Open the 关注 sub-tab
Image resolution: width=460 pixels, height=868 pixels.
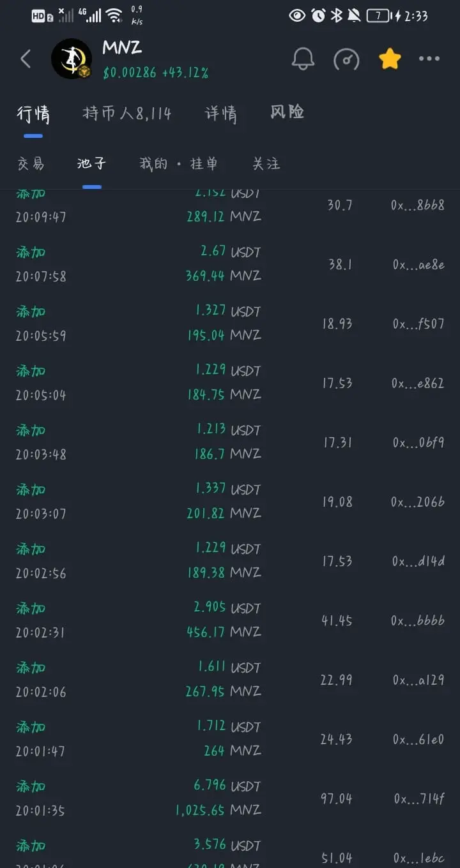pyautogui.click(x=266, y=163)
